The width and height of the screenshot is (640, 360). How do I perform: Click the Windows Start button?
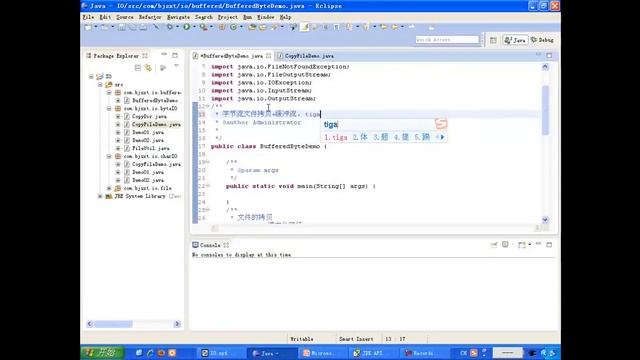click(101, 353)
